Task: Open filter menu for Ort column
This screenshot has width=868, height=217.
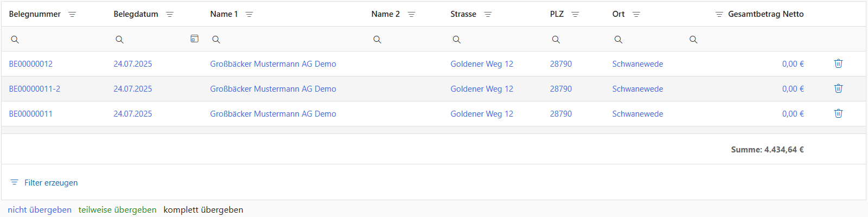Action: [636, 15]
